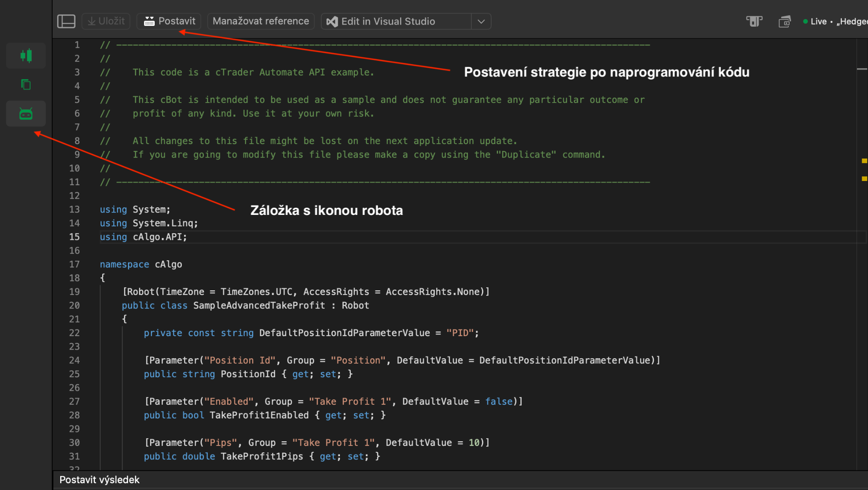
Task: Open the Live Hedged account selector
Action: pyautogui.click(x=835, y=21)
